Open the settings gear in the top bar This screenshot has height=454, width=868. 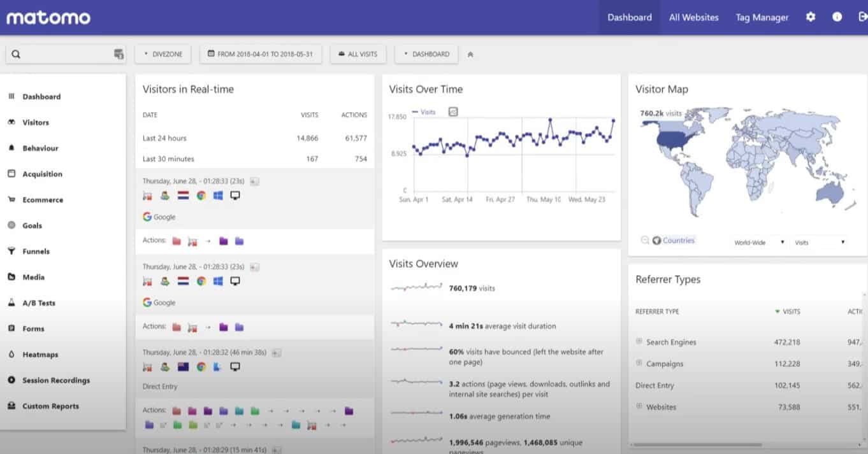pos(811,17)
